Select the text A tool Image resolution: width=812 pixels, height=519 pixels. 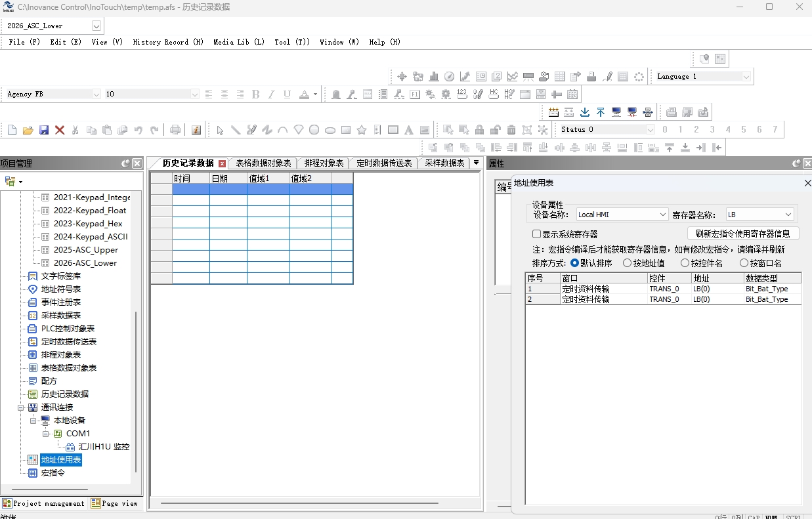click(408, 130)
